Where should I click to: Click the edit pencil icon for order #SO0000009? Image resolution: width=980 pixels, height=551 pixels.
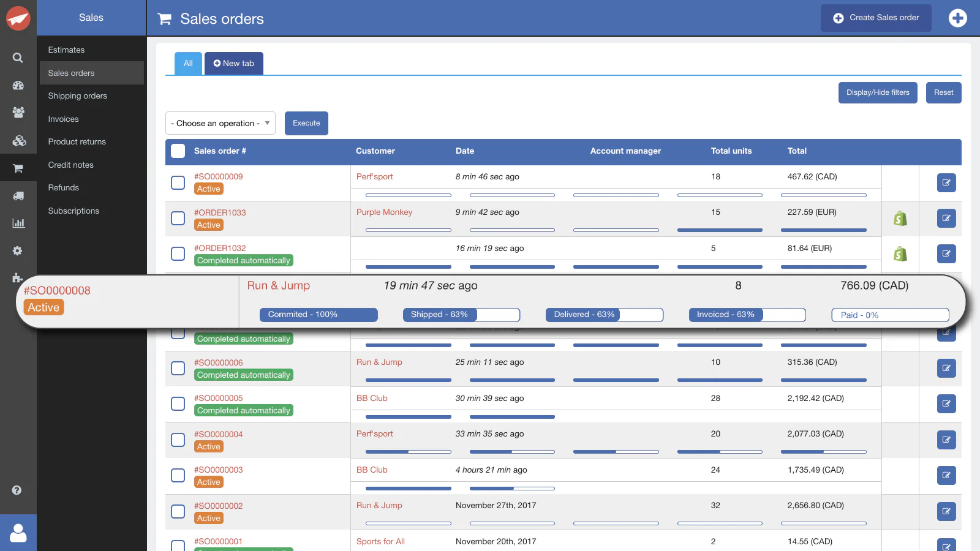(x=946, y=182)
